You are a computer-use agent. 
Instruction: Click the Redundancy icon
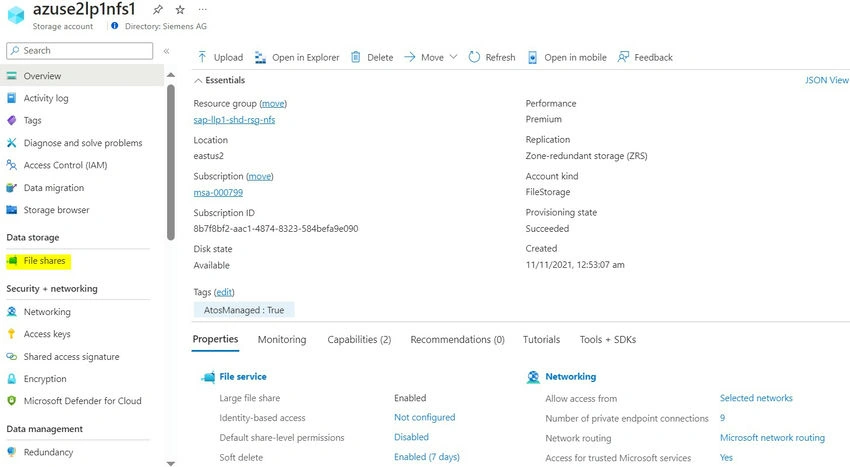tap(11, 452)
